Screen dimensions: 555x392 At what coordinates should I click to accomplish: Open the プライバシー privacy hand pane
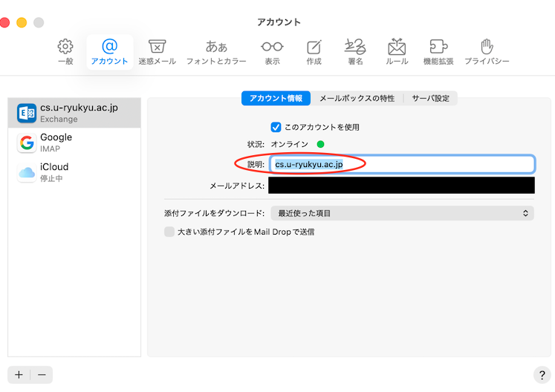[x=487, y=52]
